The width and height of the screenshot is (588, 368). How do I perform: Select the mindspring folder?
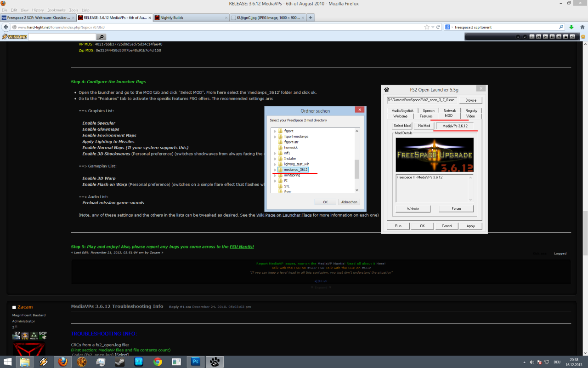(292, 175)
